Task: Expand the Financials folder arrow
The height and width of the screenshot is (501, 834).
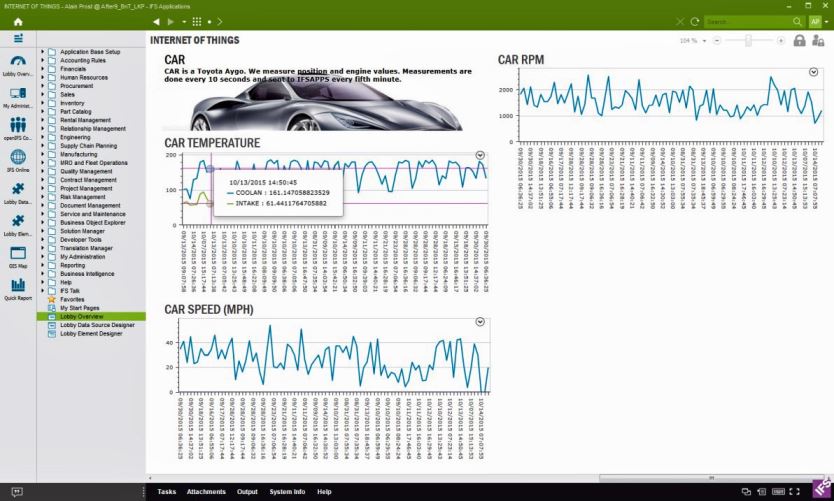Action: click(x=43, y=69)
